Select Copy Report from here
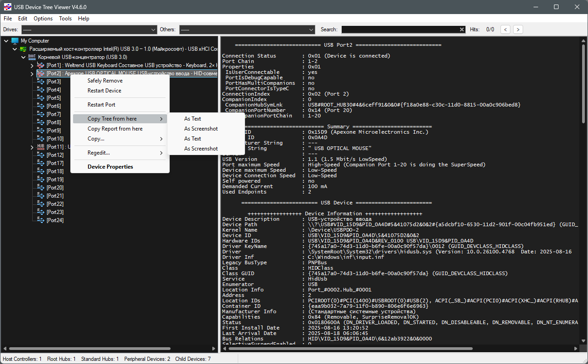The height and width of the screenshot is (364, 588). point(120,129)
